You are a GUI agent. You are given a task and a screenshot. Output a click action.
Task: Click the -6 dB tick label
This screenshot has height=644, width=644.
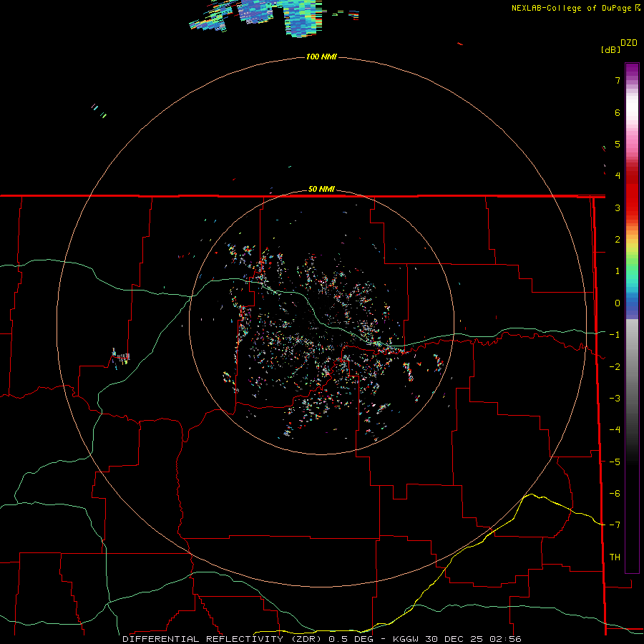point(615,494)
